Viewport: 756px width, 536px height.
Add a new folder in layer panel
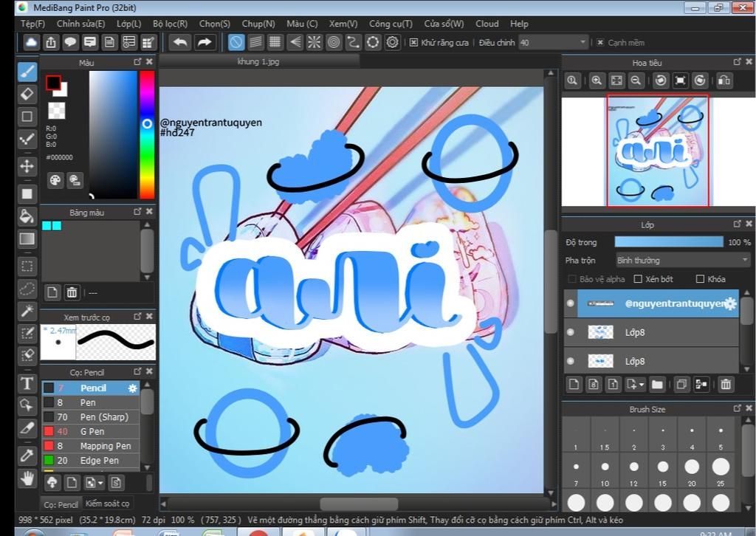click(x=657, y=384)
